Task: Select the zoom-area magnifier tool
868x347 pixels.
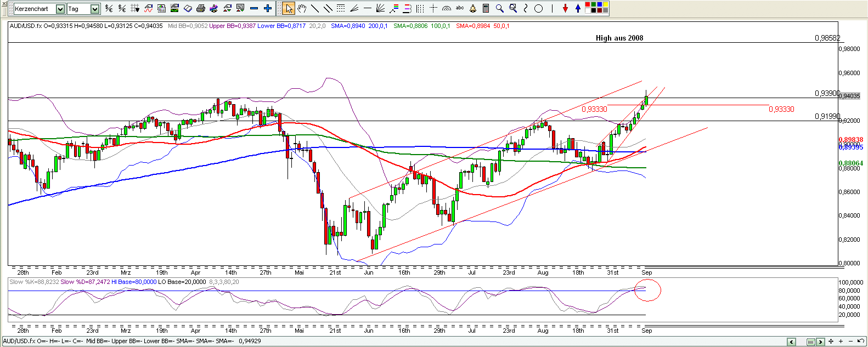Action: 513,8
